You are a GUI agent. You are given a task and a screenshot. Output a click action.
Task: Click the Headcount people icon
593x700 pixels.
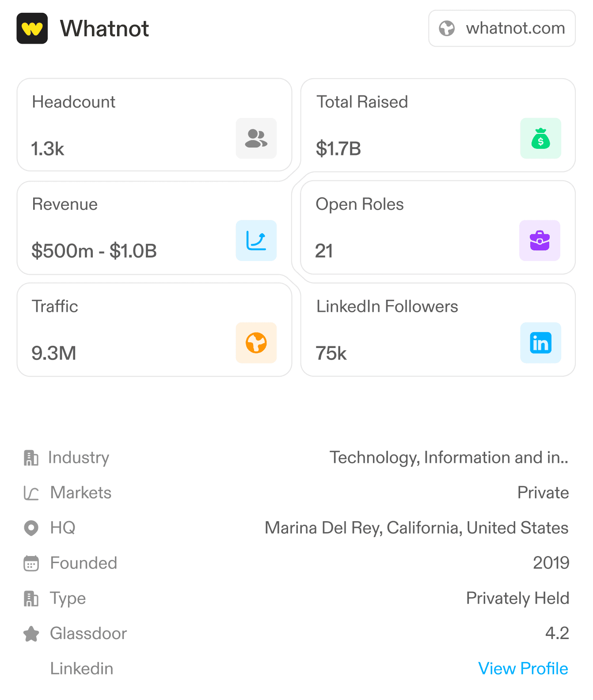tap(256, 138)
